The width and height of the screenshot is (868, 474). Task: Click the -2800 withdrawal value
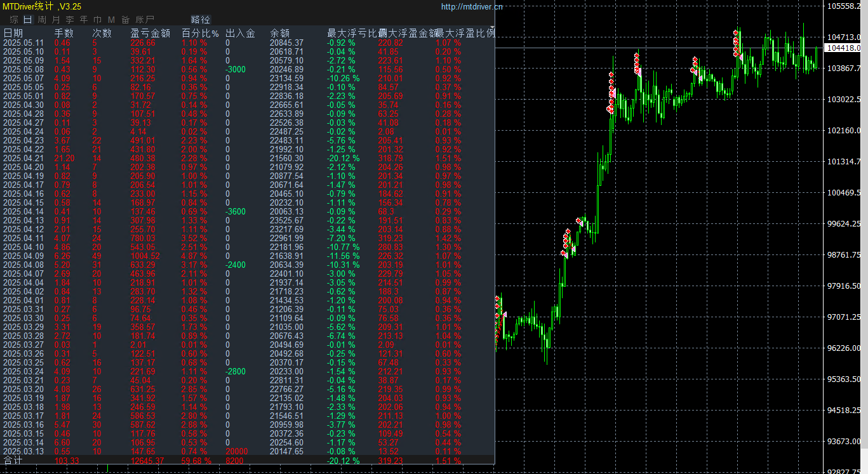[x=236, y=371]
